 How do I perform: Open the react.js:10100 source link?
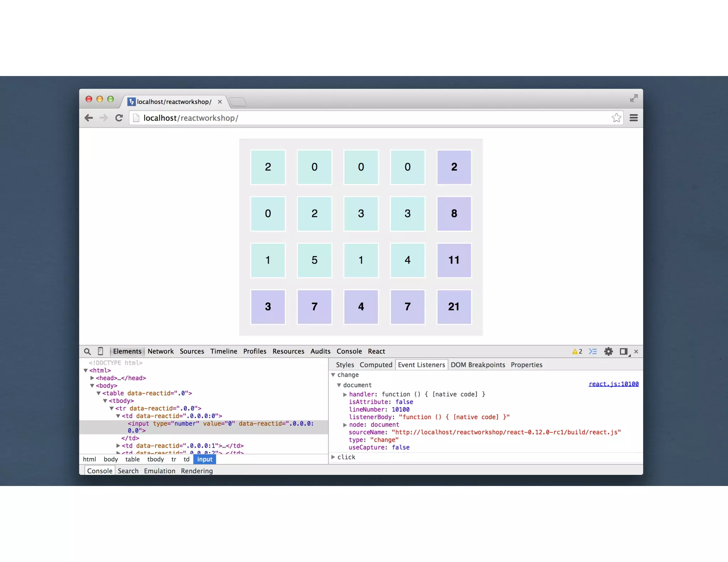click(613, 384)
